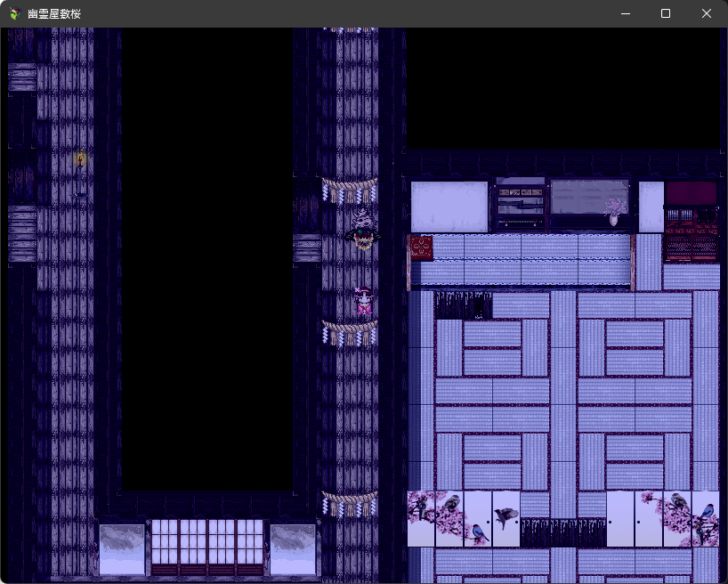Click the dark red cabinet in the right room
Image resolution: width=728 pixels, height=584 pixels.
[x=692, y=220]
